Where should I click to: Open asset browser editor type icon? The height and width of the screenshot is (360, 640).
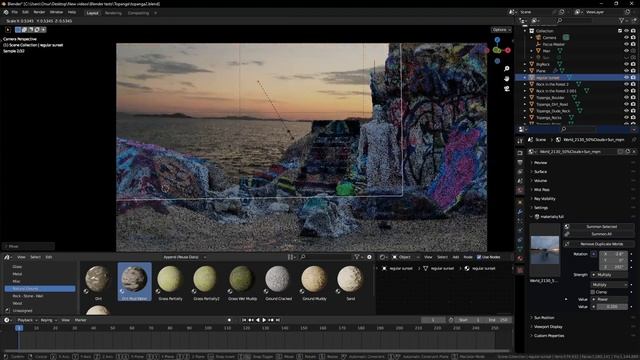[x=7, y=257]
